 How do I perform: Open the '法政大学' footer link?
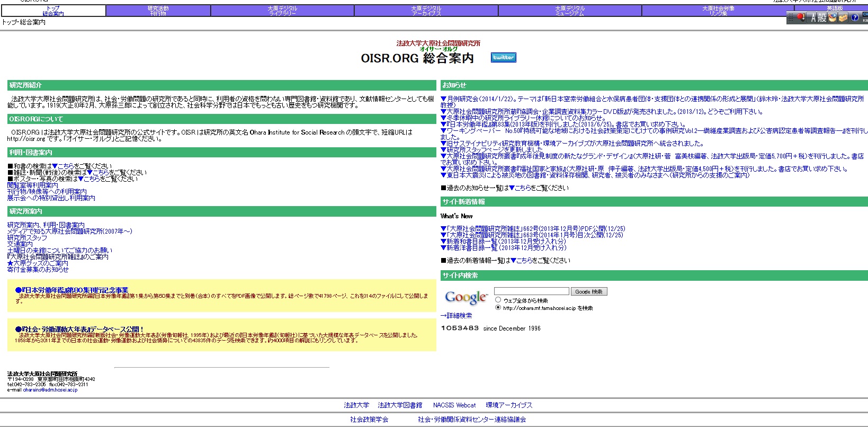click(x=356, y=405)
